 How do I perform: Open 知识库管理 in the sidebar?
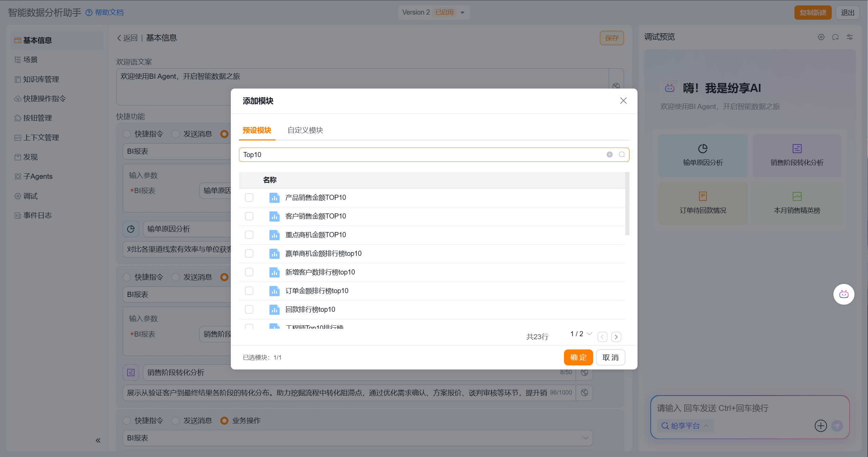coord(41,79)
